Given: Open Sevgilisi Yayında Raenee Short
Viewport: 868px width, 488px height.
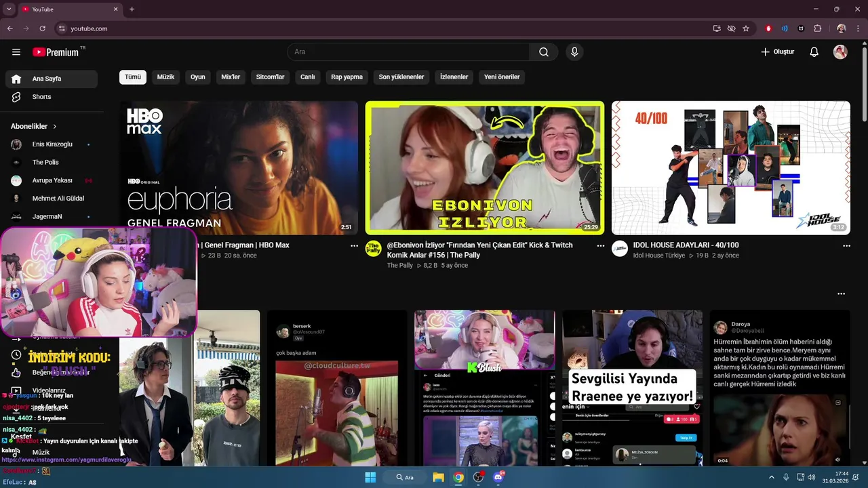Looking at the screenshot, I should tap(632, 388).
